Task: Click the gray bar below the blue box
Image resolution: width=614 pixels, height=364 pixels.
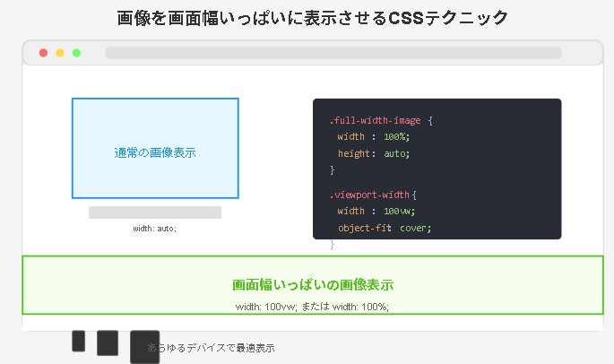Action: click(155, 212)
